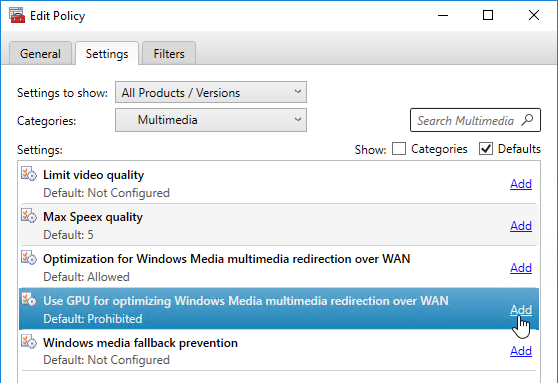Click the Use GPU for optimizing setting icon
Screen dimensions: 558x383
tap(28, 300)
